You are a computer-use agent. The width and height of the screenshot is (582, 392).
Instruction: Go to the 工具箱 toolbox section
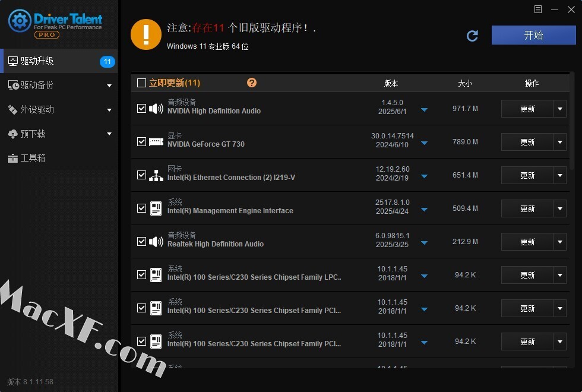[x=33, y=158]
